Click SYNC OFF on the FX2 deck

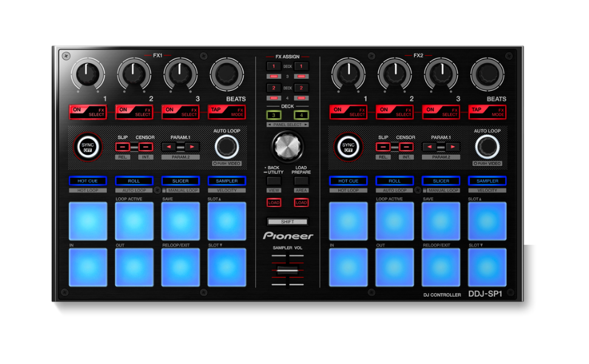tap(348, 147)
